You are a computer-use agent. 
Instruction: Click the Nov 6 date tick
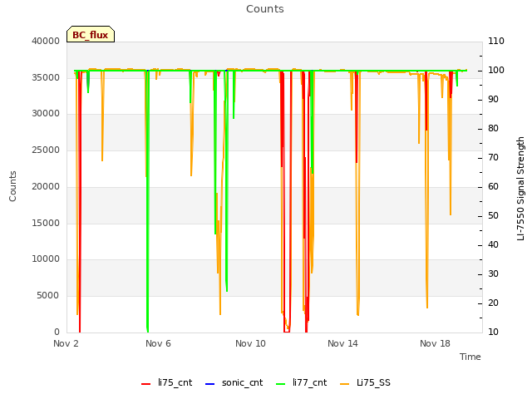[x=158, y=343]
